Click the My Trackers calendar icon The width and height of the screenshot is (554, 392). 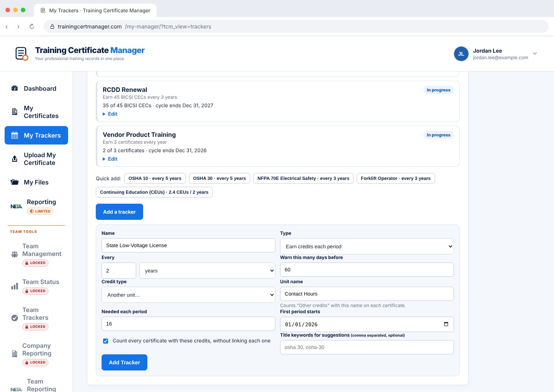tap(15, 135)
